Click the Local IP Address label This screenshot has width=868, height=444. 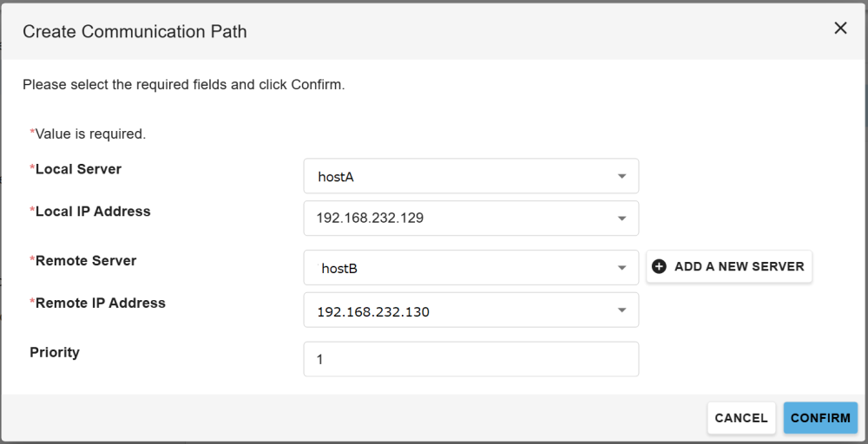point(93,212)
